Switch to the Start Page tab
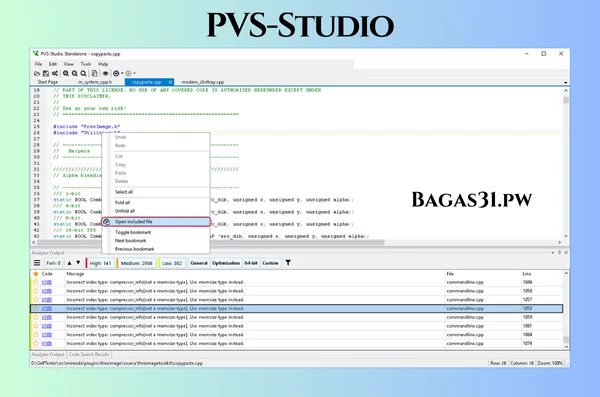This screenshot has width=600, height=397. click(x=48, y=82)
